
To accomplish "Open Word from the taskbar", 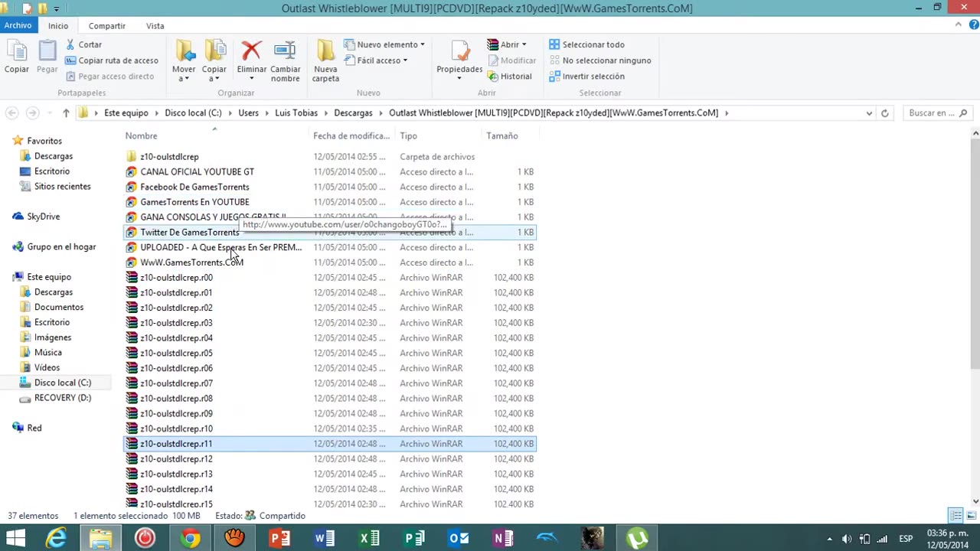I will (x=324, y=539).
